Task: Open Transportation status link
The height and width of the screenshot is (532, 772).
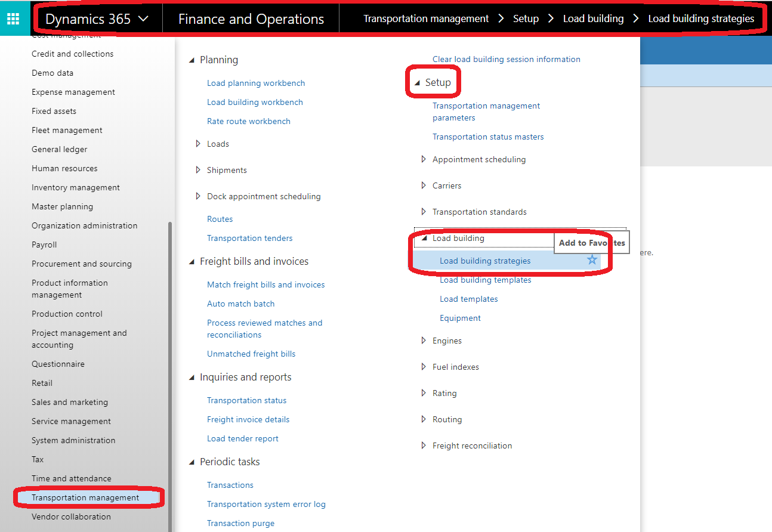Action: point(246,400)
